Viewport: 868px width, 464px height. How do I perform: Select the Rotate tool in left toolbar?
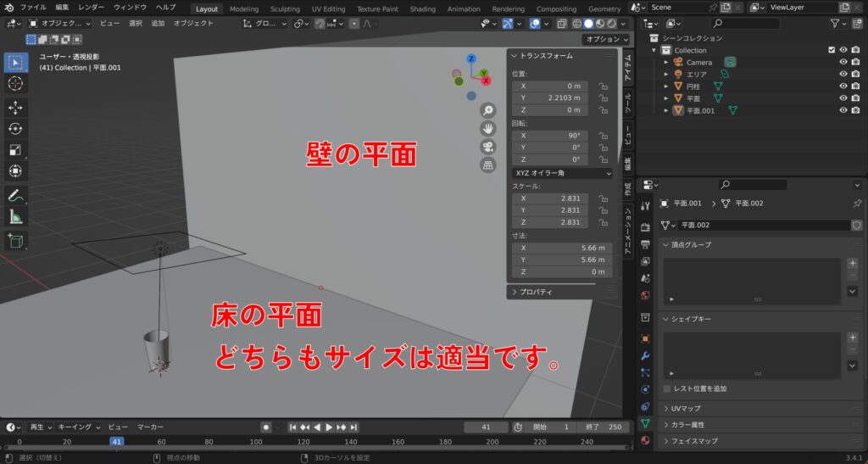(16, 128)
